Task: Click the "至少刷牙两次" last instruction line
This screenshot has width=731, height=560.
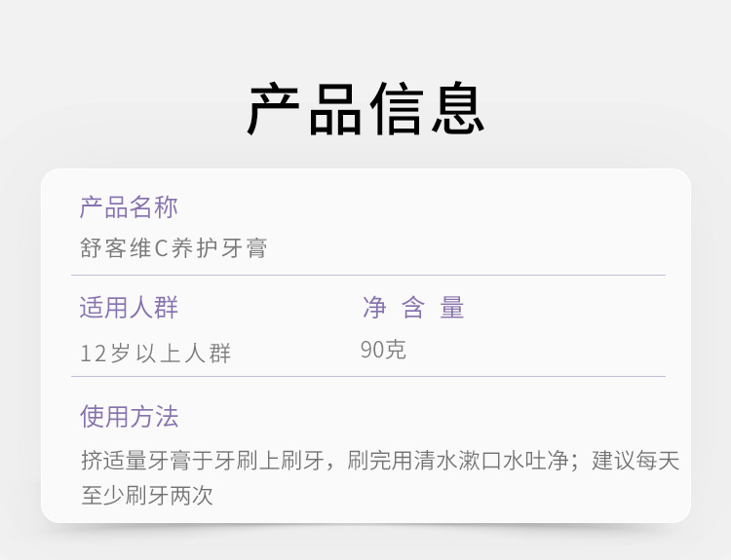Action: coord(147,496)
